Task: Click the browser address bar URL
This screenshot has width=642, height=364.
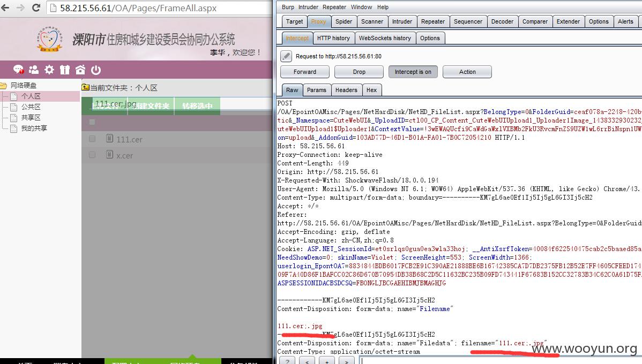Action: [x=155, y=8]
